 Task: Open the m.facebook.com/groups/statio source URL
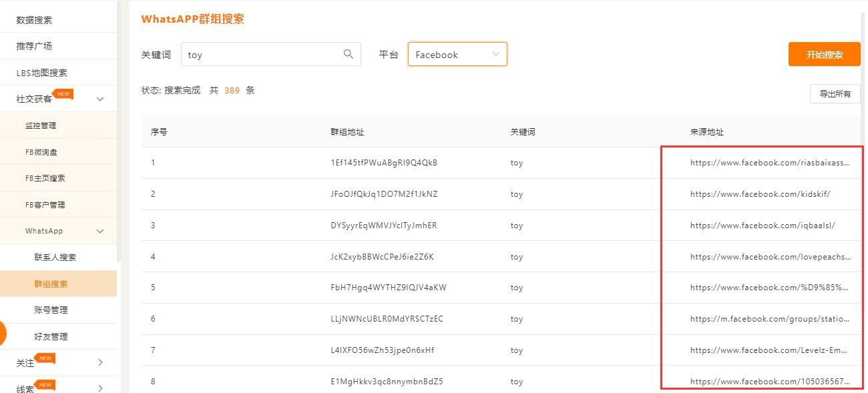pyautogui.click(x=771, y=319)
